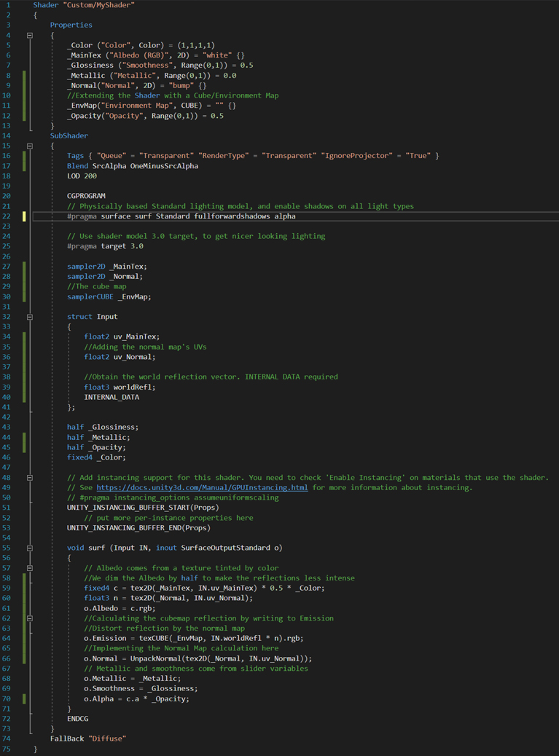Collapse the SubShader block fold marker
Screen dimensions: 559x756
tap(30, 146)
